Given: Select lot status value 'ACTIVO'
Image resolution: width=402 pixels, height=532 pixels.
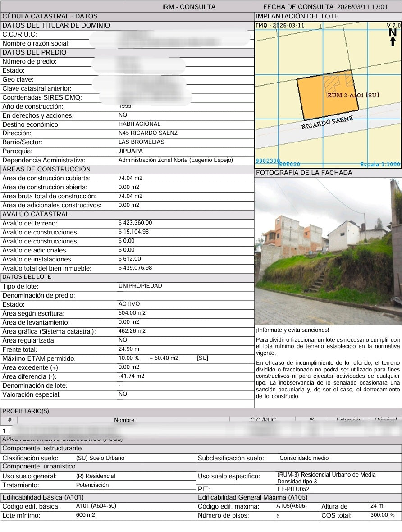Looking at the screenshot, I should click(x=129, y=304).
